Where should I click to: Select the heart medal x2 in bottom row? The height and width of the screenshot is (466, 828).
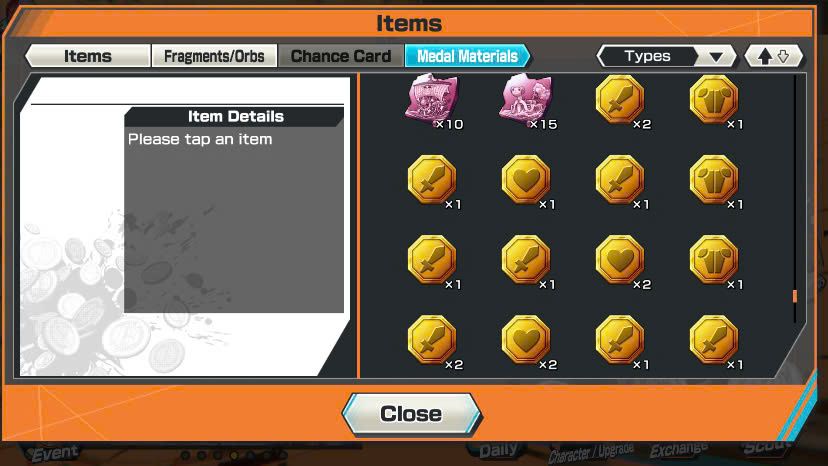[526, 340]
